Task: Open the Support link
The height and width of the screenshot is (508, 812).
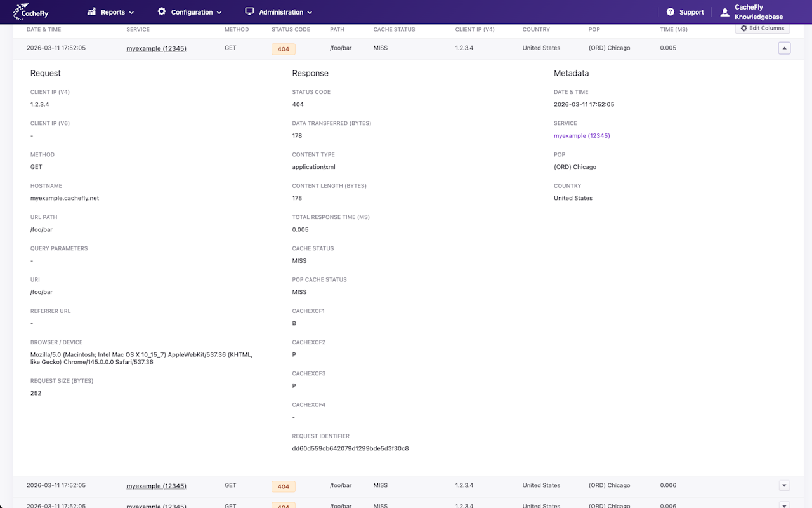Action: click(x=691, y=12)
